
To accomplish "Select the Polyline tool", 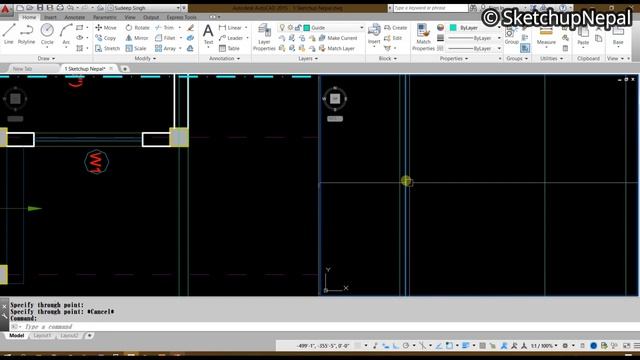I will pos(26,33).
